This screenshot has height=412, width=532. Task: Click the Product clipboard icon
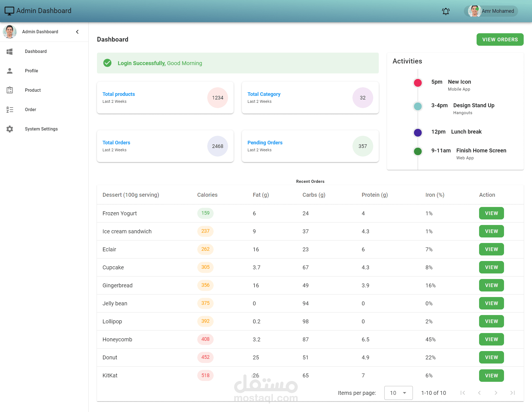click(x=10, y=90)
